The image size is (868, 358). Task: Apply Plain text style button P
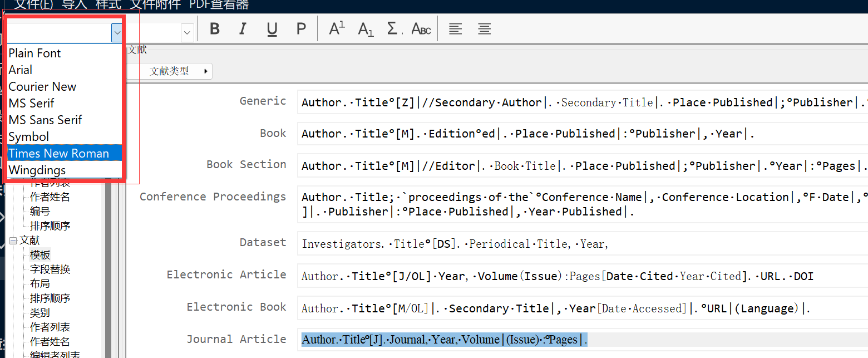coord(301,29)
